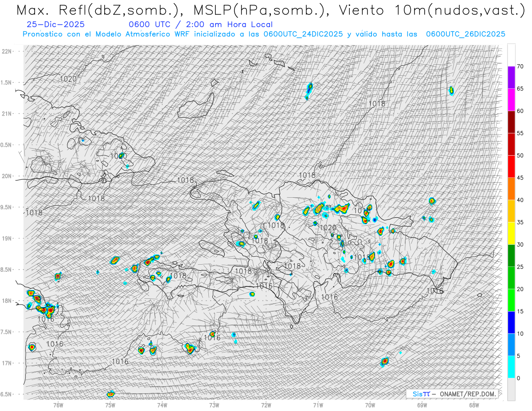The height and width of the screenshot is (411, 532).
Task: Select the bright red 45-50 dBZ color band
Action: (x=511, y=167)
